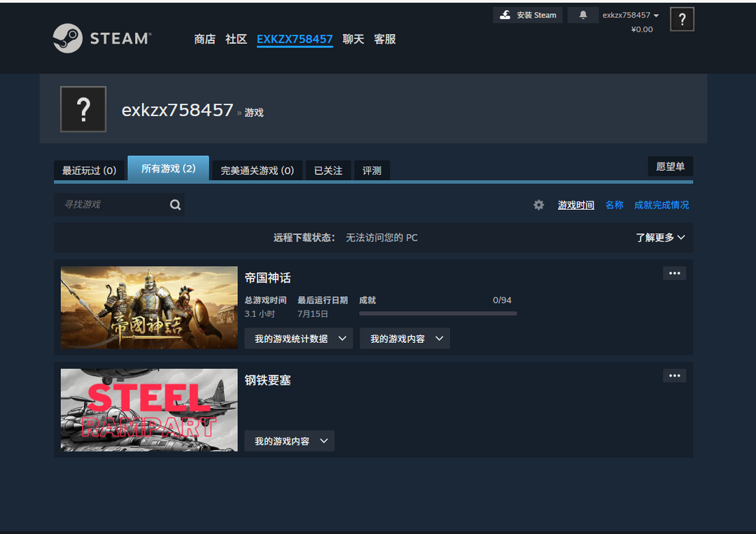The width and height of the screenshot is (756, 534).
Task: Open 我的游戏内容 dropdown for 帝国神话
Action: point(405,339)
